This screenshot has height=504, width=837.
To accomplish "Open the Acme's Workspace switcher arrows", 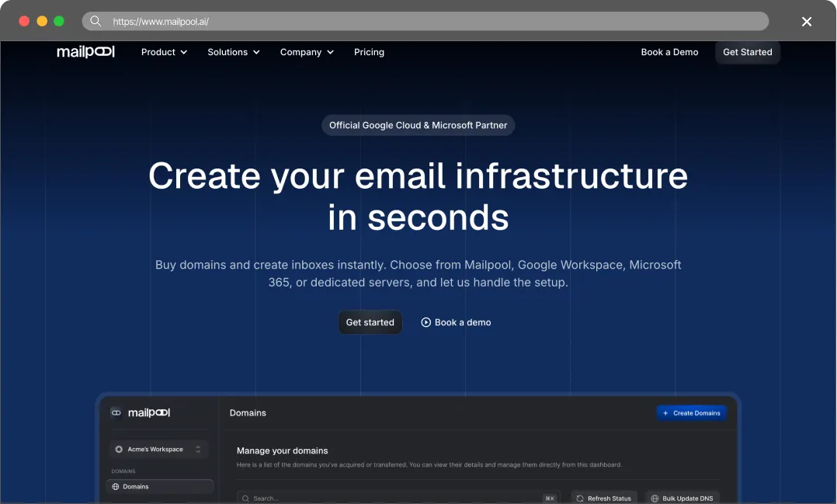I will tap(198, 450).
